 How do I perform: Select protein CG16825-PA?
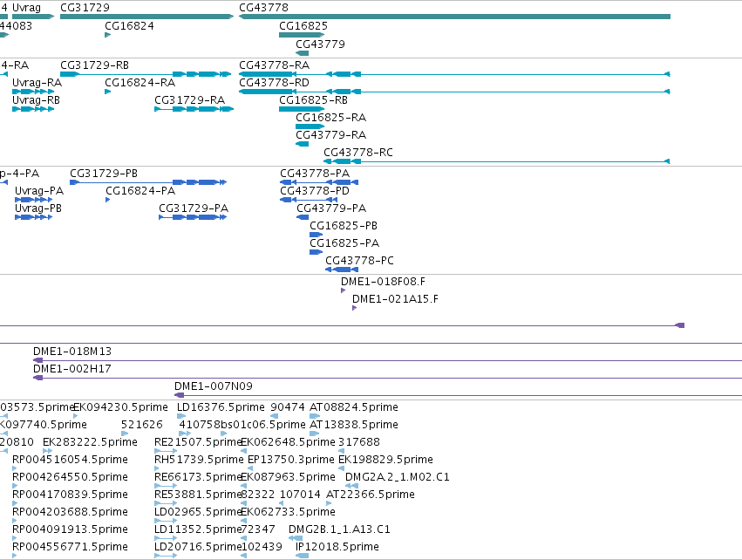[x=316, y=252]
